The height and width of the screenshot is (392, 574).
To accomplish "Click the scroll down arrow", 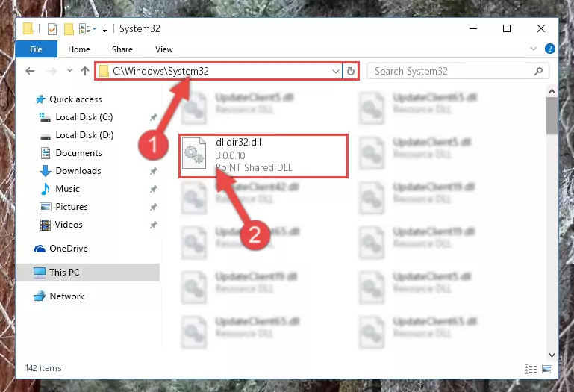I will tap(552, 355).
